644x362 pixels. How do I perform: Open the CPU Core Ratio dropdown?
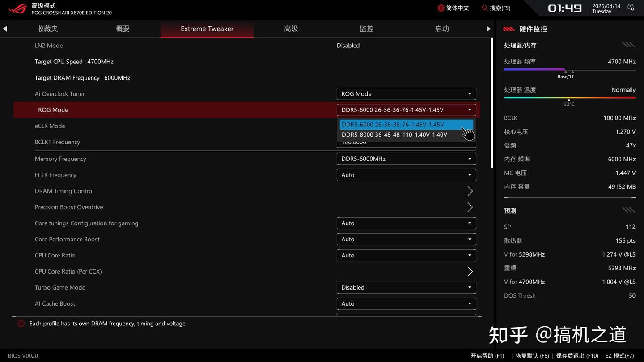[406, 255]
